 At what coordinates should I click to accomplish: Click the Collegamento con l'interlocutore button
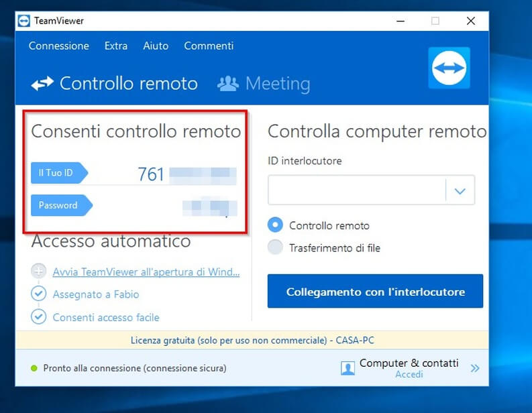tap(375, 291)
